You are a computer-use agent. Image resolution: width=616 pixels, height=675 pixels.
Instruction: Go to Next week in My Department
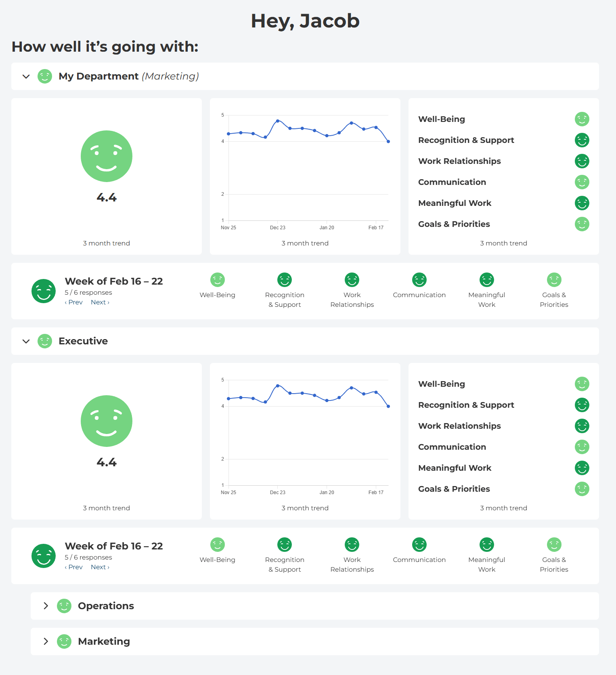pyautogui.click(x=100, y=302)
